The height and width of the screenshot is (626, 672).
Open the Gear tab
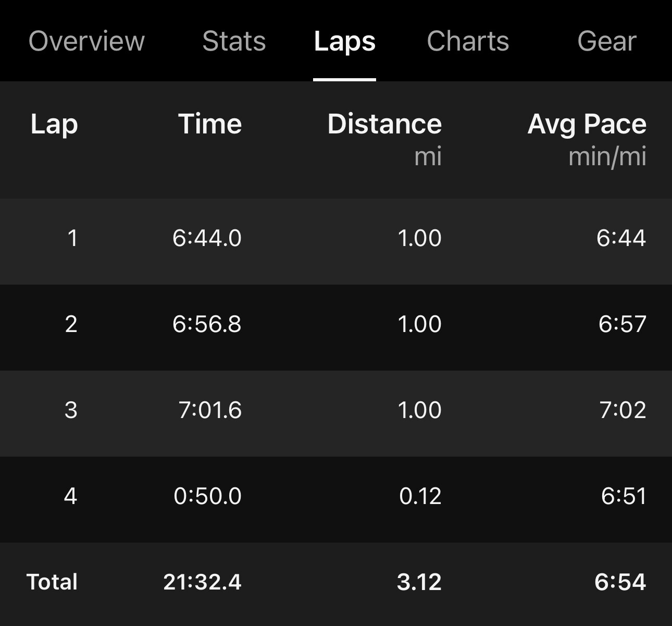tap(607, 41)
